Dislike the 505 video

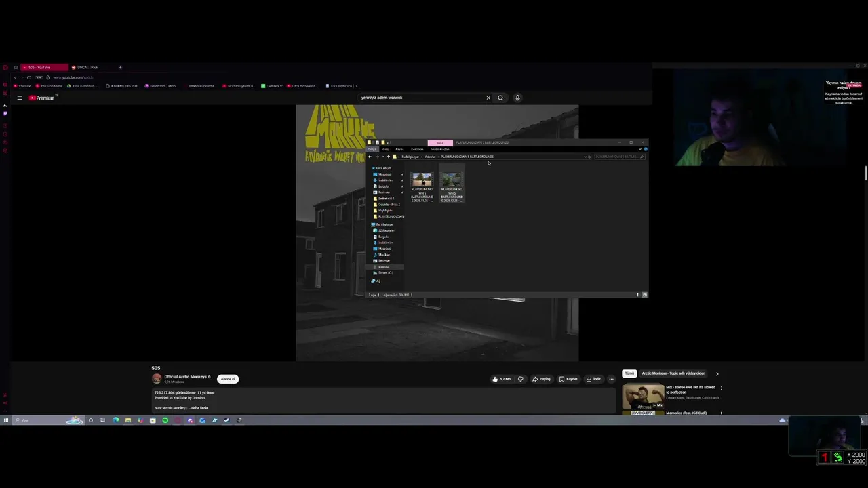(x=521, y=379)
